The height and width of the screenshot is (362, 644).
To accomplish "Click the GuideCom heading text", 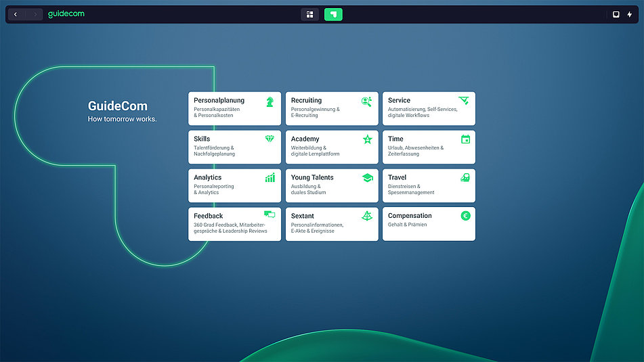I will 117,106.
